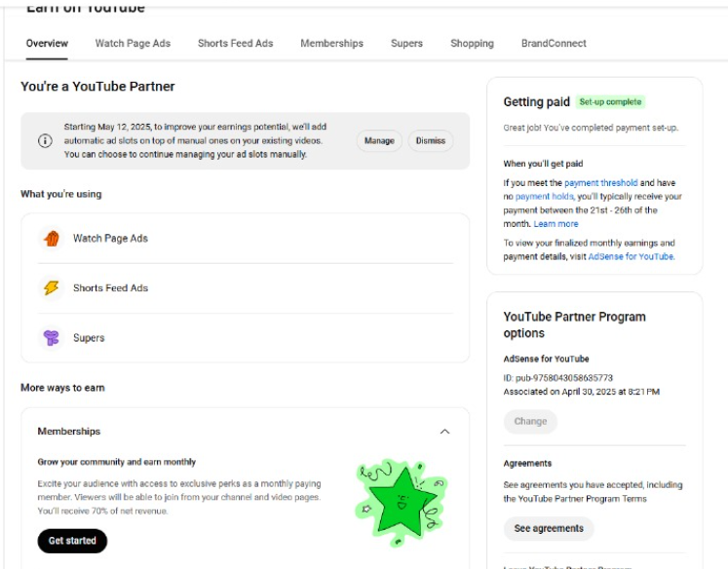Open the Shopping tab
Viewport: 728px width, 569px height.
tap(473, 43)
